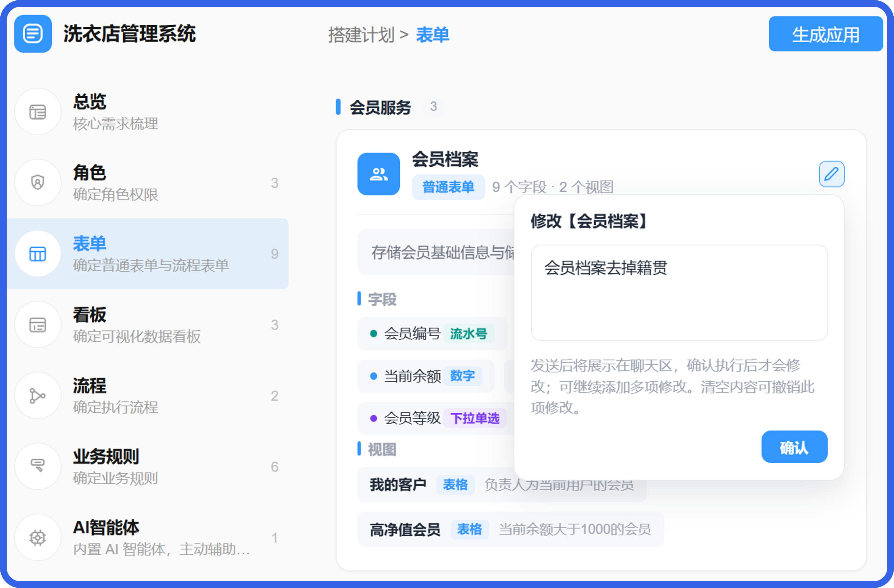The height and width of the screenshot is (588, 894).
Task: Click the 流水号 type tag
Action: (x=469, y=334)
